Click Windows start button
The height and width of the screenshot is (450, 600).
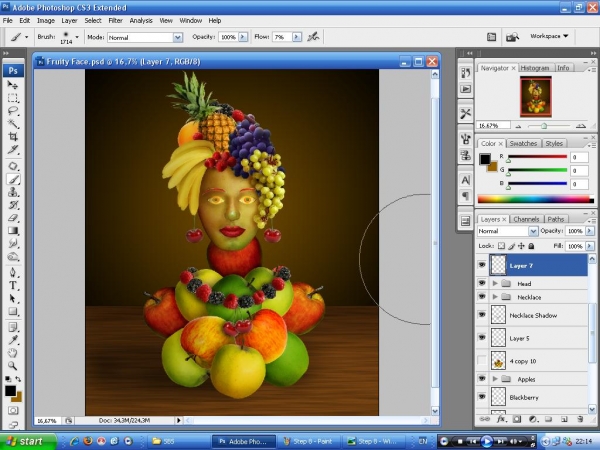[x=28, y=441]
